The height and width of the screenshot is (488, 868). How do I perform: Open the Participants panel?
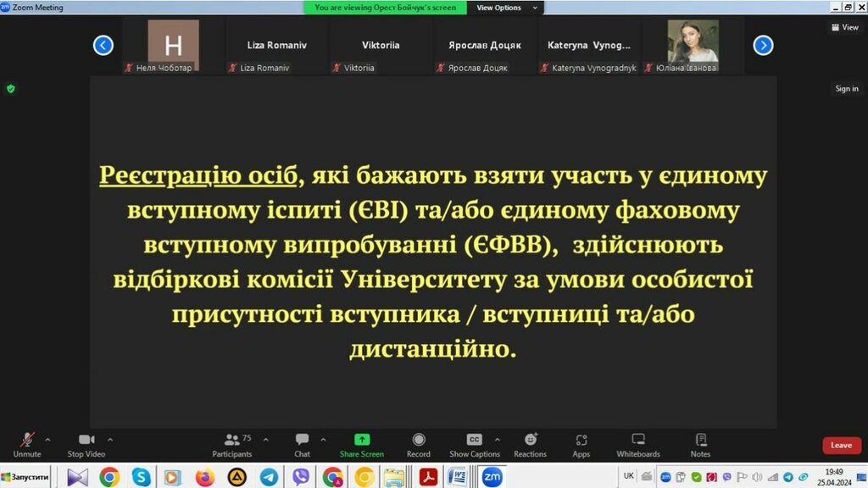tap(231, 443)
